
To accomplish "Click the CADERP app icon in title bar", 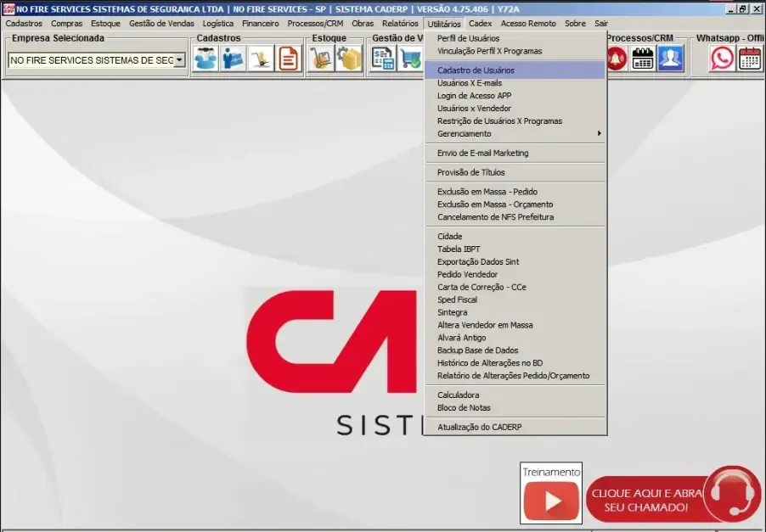I will pyautogui.click(x=8, y=8).
